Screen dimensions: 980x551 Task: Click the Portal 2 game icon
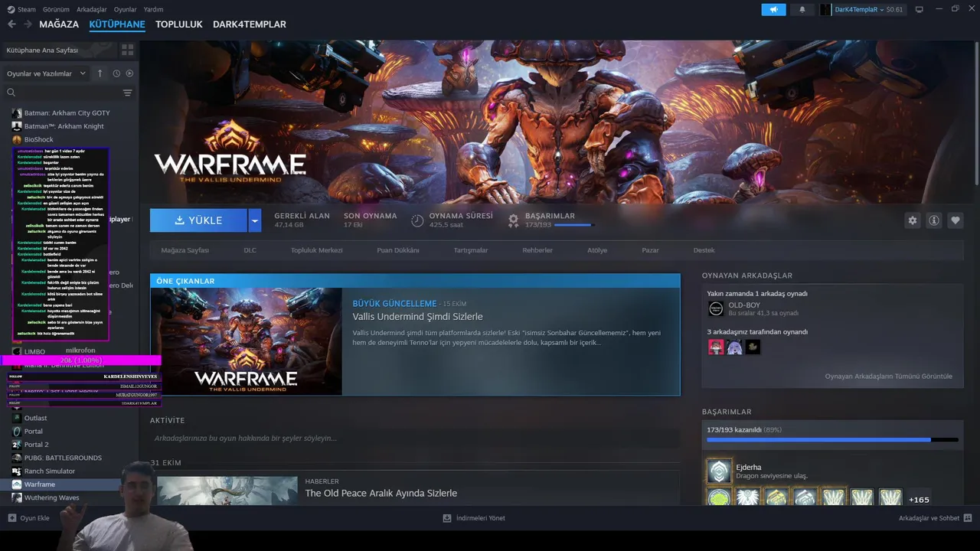17,445
